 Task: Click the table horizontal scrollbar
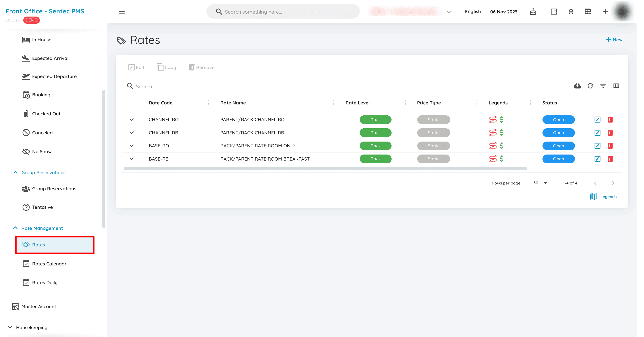click(325, 169)
